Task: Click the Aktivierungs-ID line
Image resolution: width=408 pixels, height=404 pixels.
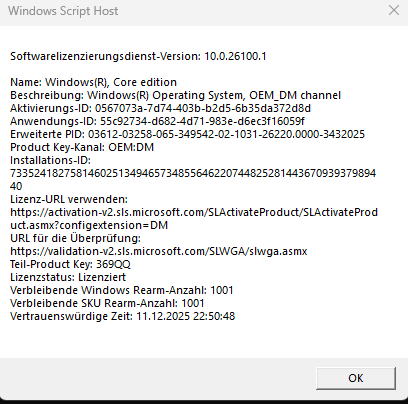Action: 160,108
